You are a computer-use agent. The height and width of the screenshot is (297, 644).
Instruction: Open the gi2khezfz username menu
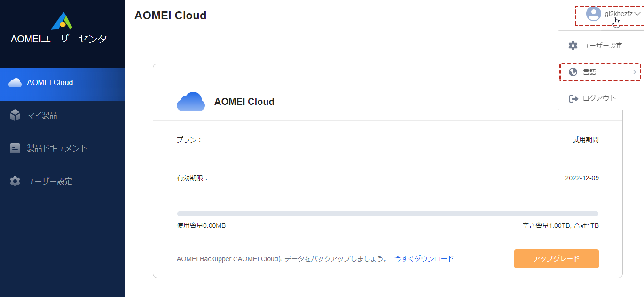[x=619, y=14]
